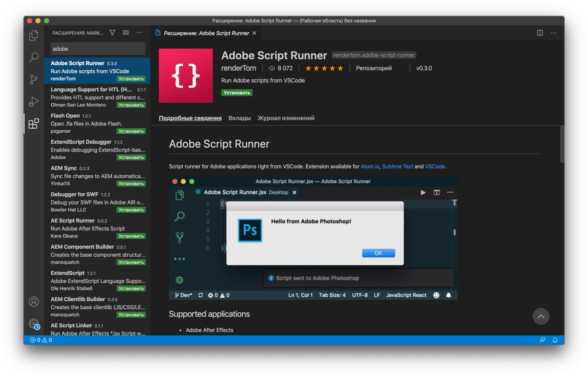This screenshot has width=588, height=376.
Task: Close the Adobe Script Runner tab
Action: pos(254,33)
